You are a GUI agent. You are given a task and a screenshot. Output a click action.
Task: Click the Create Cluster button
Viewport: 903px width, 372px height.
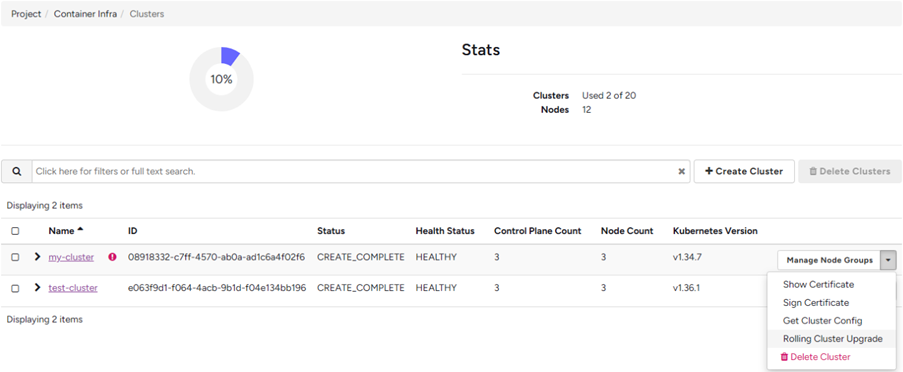point(744,172)
